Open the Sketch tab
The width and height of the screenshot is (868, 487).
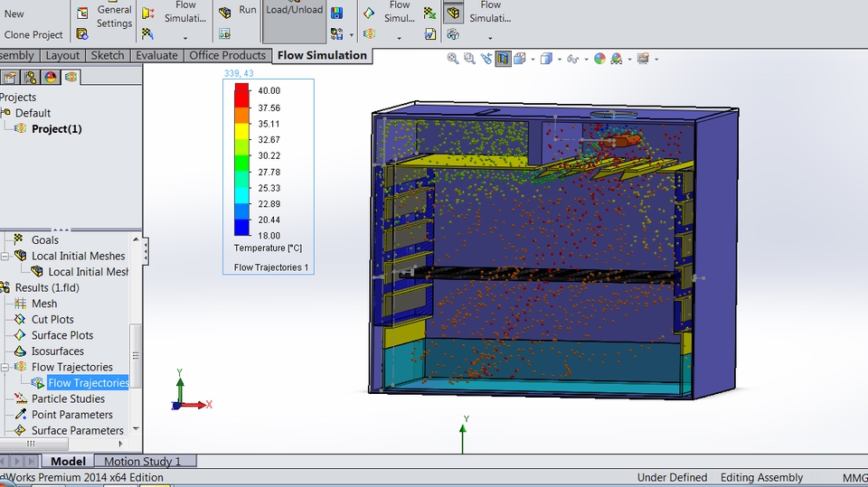108,55
